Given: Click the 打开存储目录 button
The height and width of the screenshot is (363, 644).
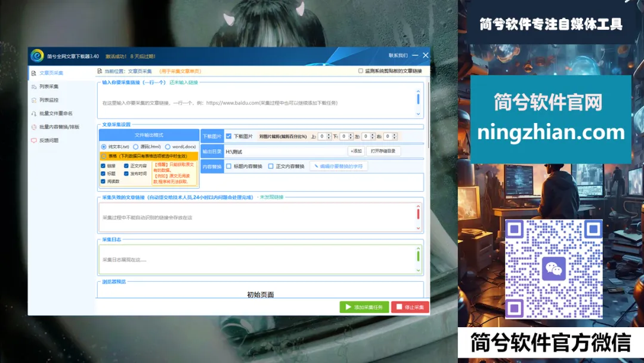Looking at the screenshot, I should [383, 151].
